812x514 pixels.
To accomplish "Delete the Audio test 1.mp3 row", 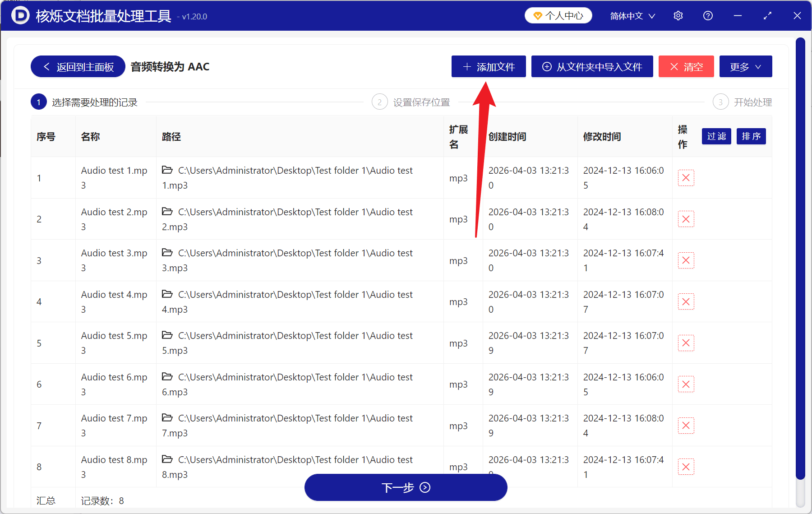I will (686, 178).
